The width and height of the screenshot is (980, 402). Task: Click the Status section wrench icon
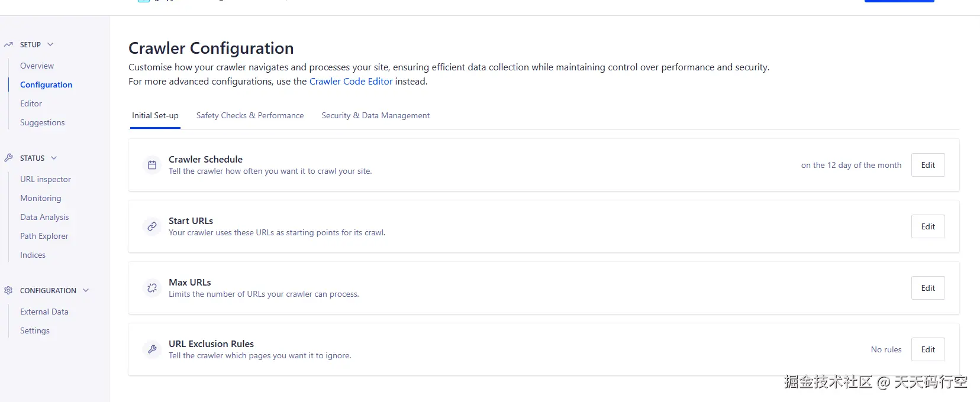click(x=8, y=158)
